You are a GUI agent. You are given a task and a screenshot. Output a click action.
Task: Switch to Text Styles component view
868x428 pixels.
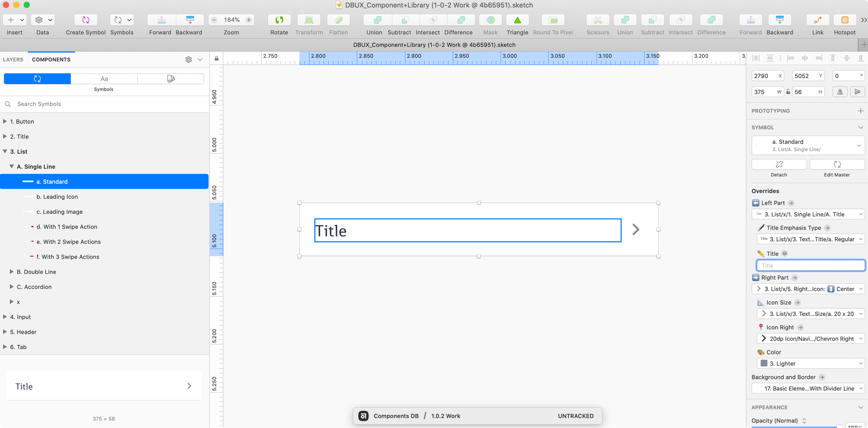(104, 79)
